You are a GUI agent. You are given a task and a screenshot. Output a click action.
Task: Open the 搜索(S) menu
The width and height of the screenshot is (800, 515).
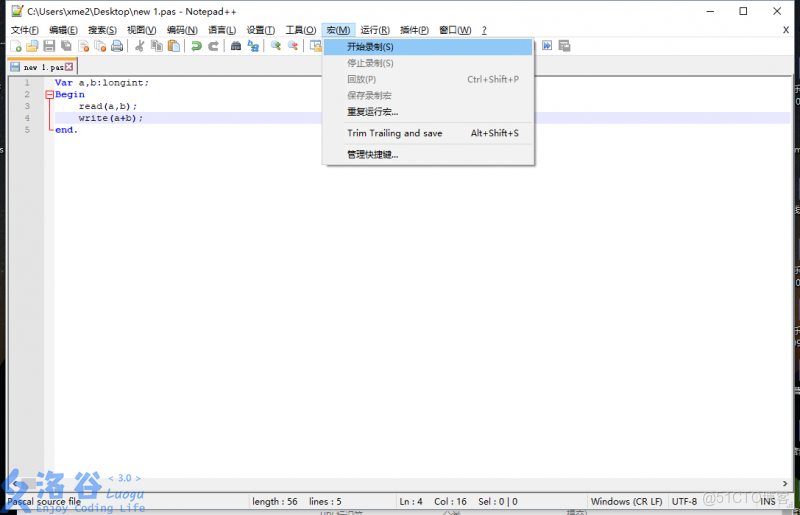click(102, 30)
